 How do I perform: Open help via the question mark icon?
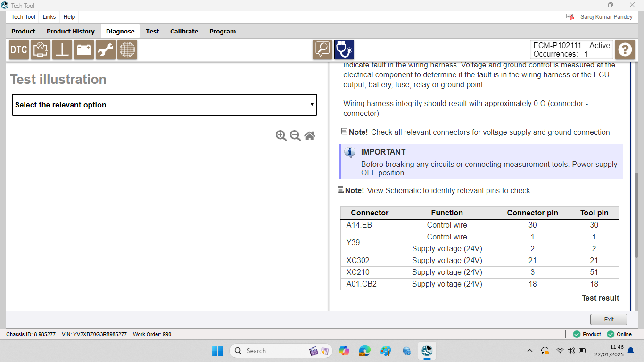(x=625, y=49)
